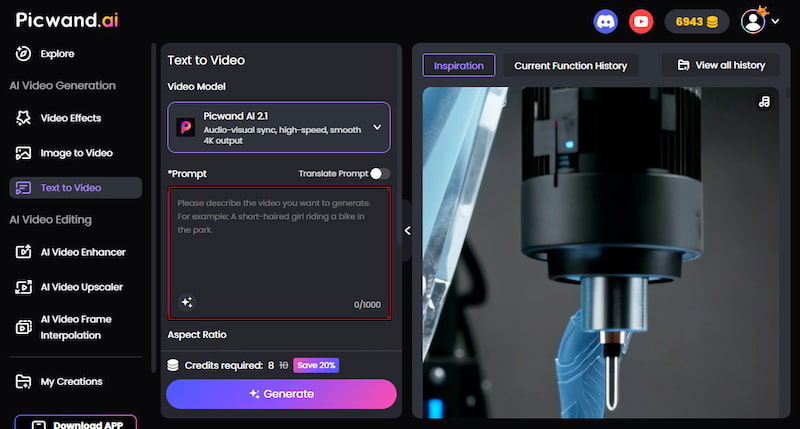Go to Video Effects in sidebar
This screenshot has height=429, width=800.
70,118
